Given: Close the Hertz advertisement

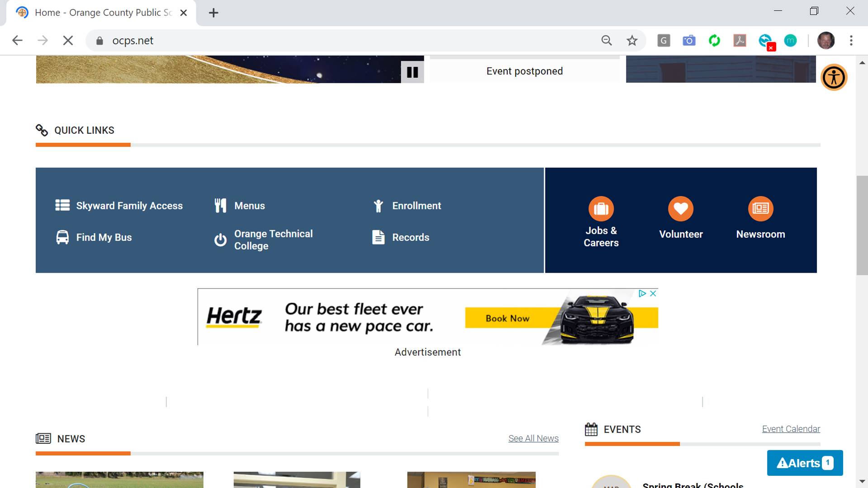Looking at the screenshot, I should (653, 294).
